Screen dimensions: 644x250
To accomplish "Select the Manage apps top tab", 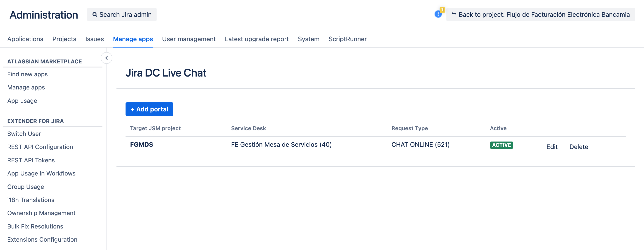I will tap(133, 39).
